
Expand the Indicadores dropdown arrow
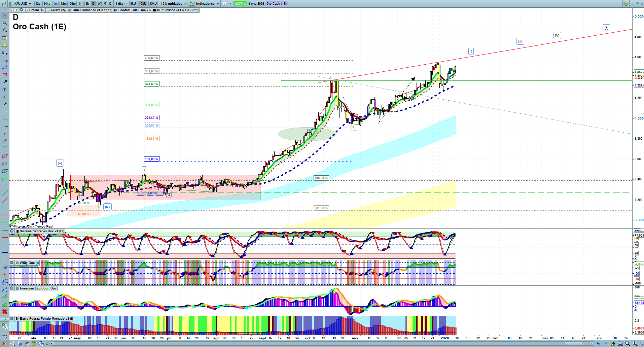click(x=218, y=4)
